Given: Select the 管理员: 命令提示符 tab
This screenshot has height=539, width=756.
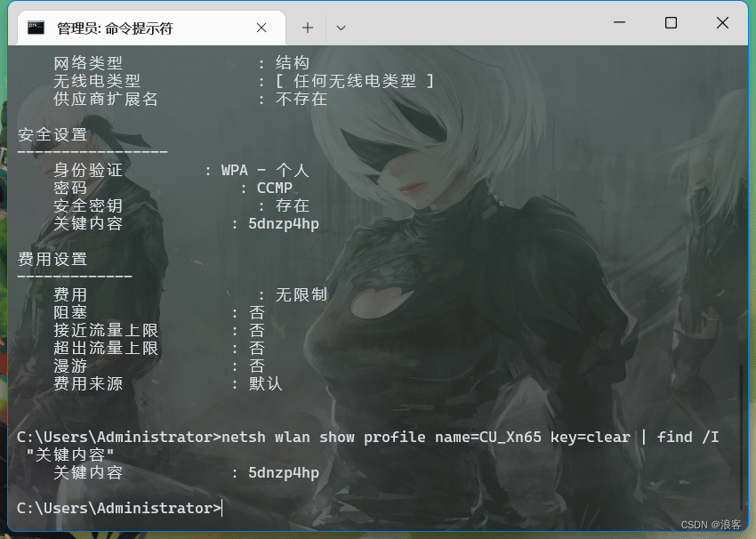Looking at the screenshot, I should coord(151,28).
